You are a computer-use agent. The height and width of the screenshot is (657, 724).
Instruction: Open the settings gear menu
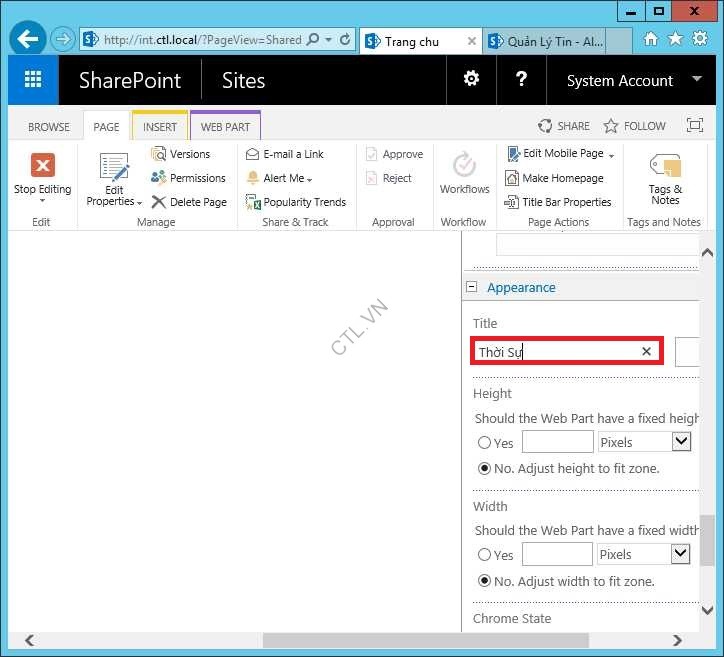click(x=471, y=80)
